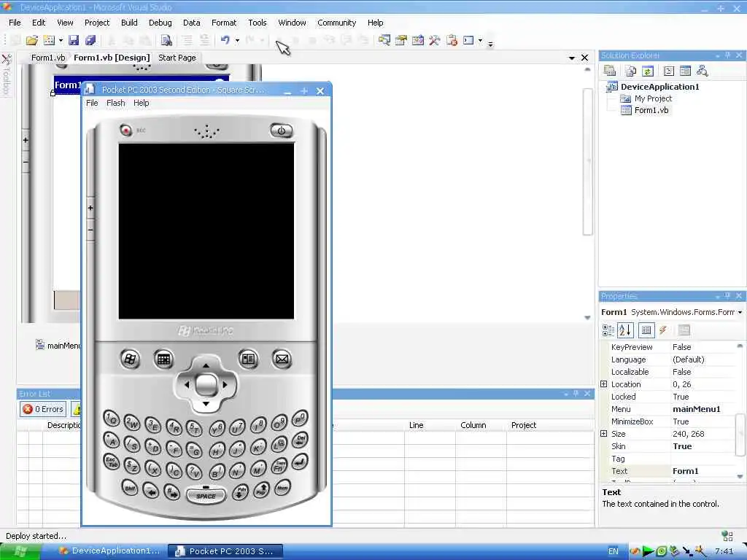This screenshot has height=560, width=747.
Task: Click the DeviceApplication1 taskbar button
Action: [x=109, y=551]
